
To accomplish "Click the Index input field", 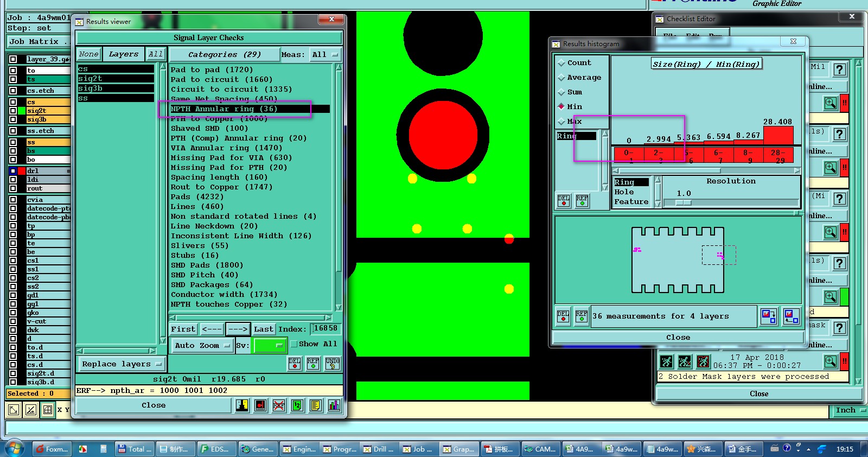I will click(326, 329).
